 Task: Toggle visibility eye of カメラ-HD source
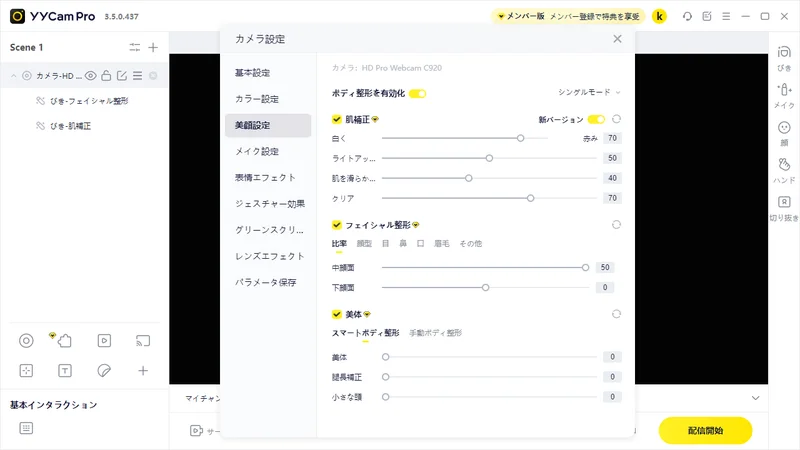coord(90,76)
